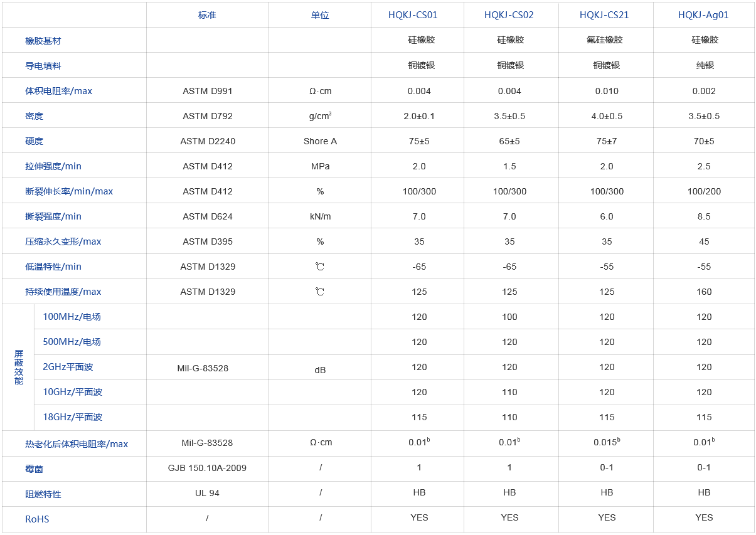Click the ASTM D991 standard cell
756x535 pixels.
(x=207, y=91)
